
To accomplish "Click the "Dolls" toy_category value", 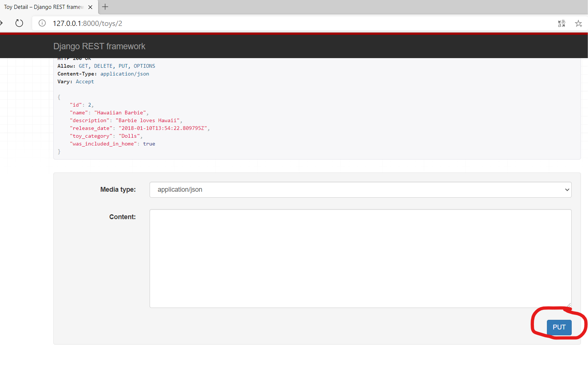I will coord(129,136).
